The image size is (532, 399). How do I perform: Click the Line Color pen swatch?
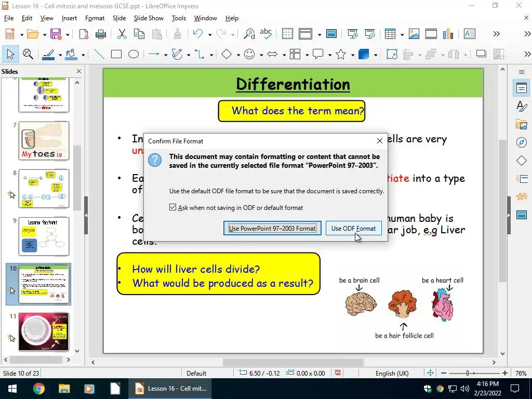point(48,55)
